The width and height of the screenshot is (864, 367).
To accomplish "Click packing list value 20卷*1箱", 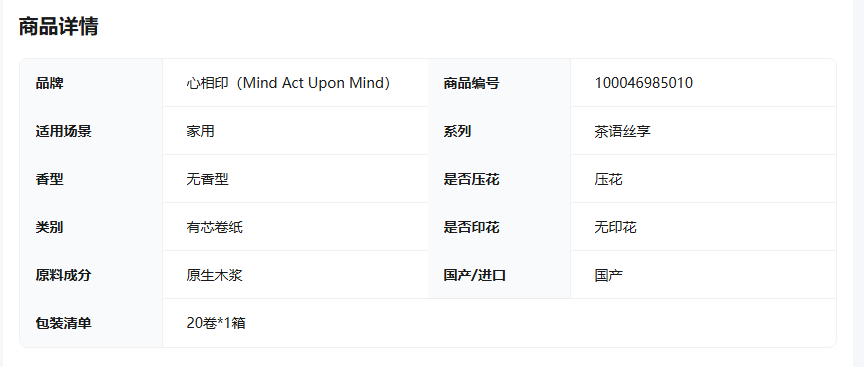I will coord(216,323).
